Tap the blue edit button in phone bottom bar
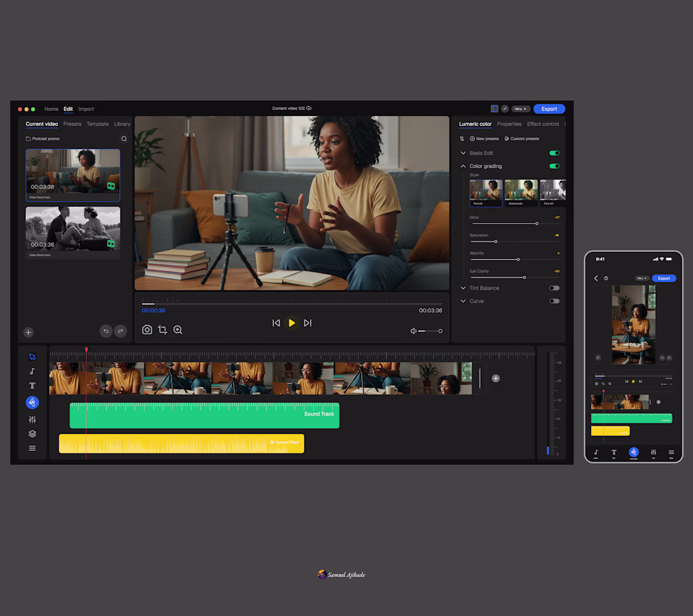Viewport: 693px width, 616px height. 634,452
